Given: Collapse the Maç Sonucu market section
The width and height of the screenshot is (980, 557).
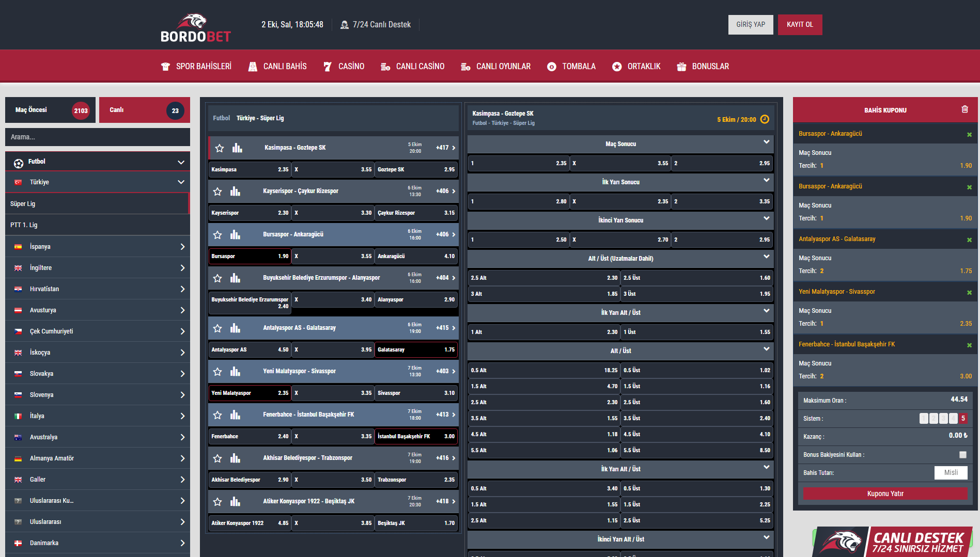Looking at the screenshot, I should tap(766, 142).
